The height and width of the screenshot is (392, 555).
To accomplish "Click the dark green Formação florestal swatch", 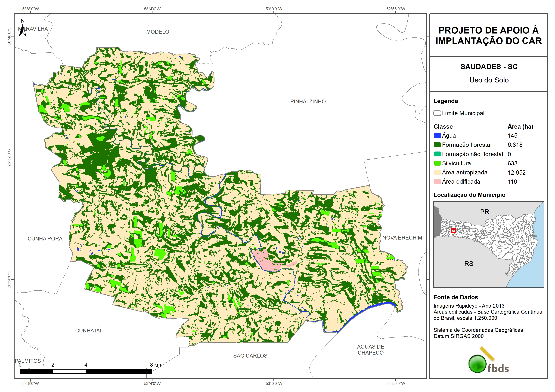I will click(x=437, y=145).
